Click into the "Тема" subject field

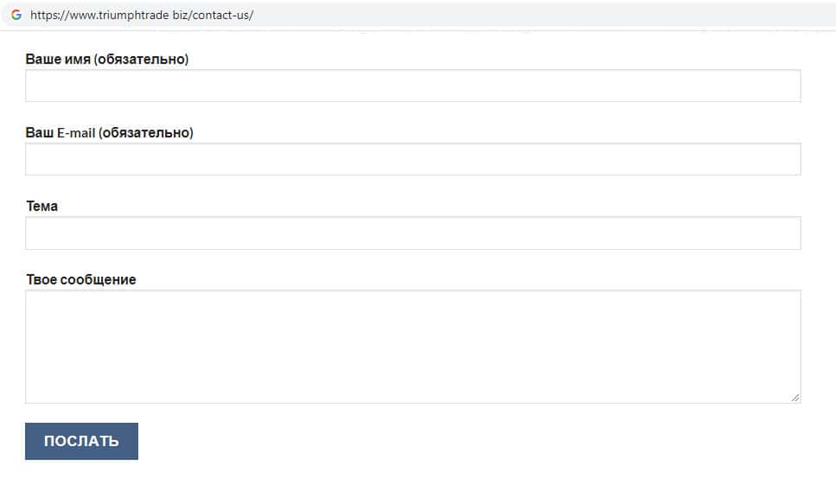point(412,233)
